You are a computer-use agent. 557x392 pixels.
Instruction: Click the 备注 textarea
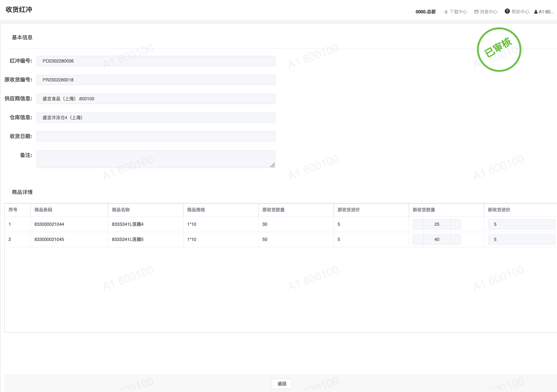156,159
